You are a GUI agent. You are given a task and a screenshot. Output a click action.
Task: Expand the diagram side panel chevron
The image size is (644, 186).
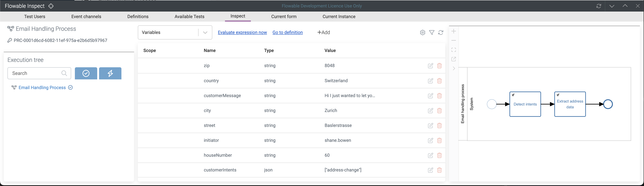(454, 68)
